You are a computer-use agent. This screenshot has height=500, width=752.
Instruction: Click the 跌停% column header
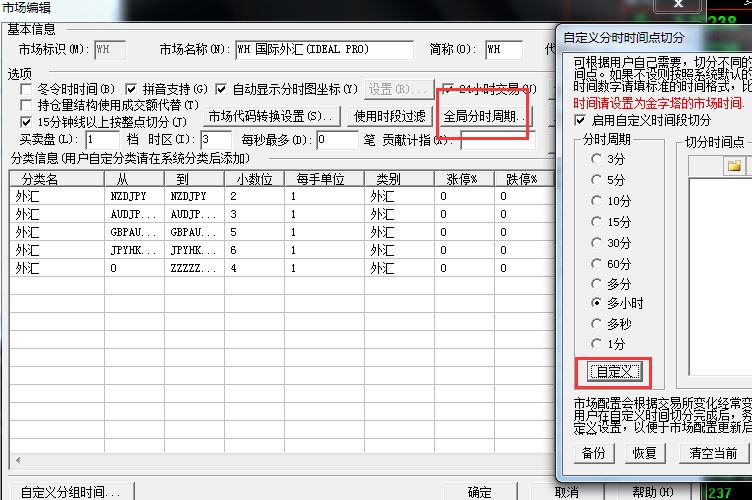(524, 179)
